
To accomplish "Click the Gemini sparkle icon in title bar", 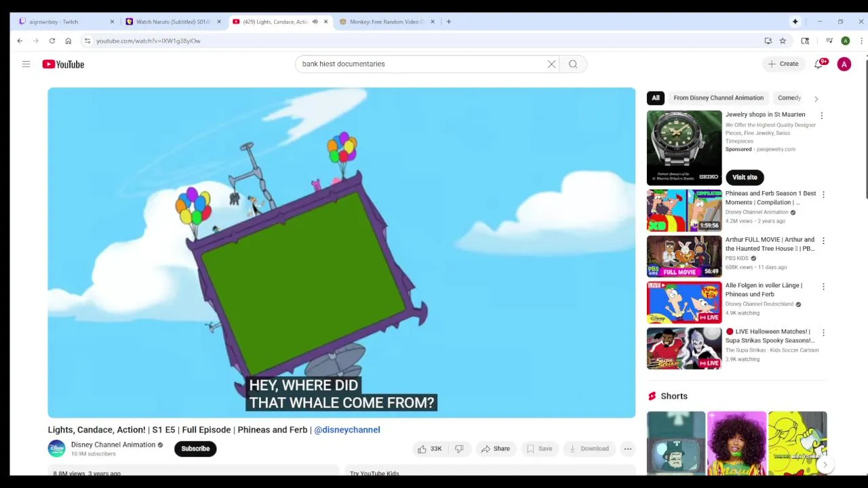I will tap(795, 22).
